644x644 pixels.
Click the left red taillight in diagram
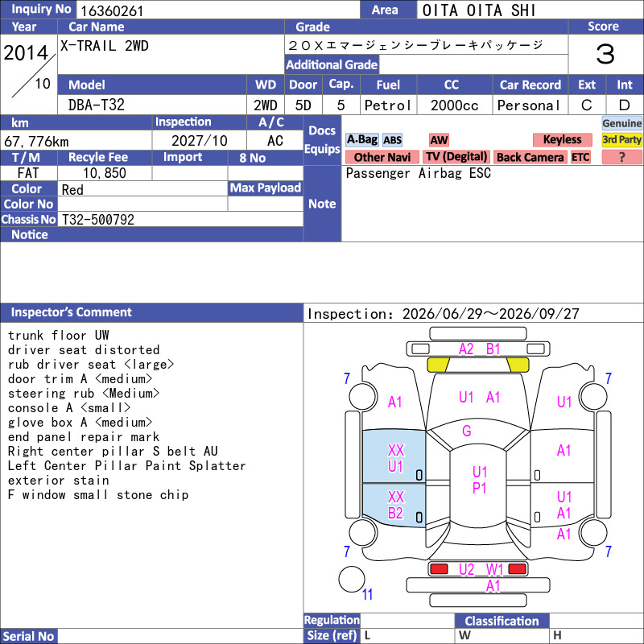click(439, 569)
